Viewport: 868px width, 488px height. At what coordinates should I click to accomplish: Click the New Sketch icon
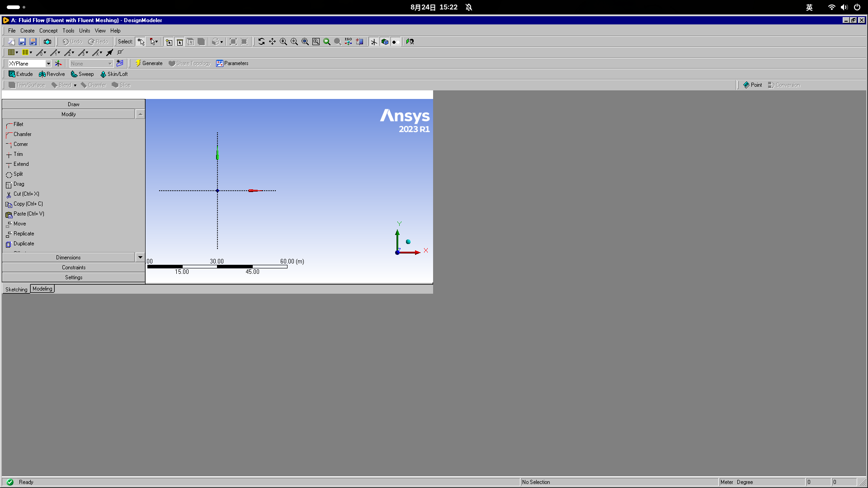(120, 64)
